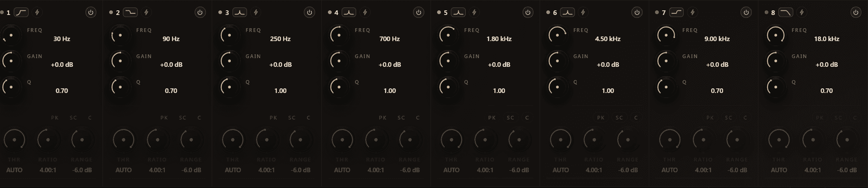Select 700 Hz frequency value
Viewport: 868px width, 188px height.
pyautogui.click(x=389, y=39)
